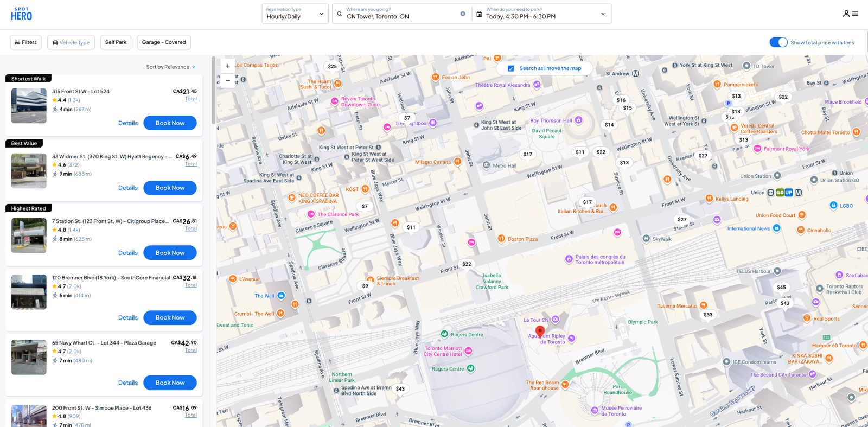Click the red CN Tower destination pin
868x427 pixels.
tap(540, 332)
